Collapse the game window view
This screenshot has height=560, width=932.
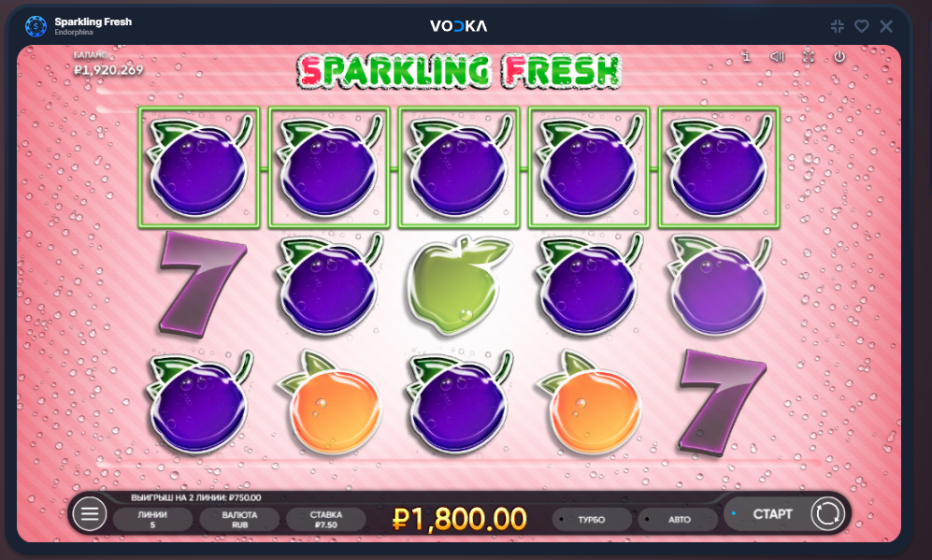(838, 25)
